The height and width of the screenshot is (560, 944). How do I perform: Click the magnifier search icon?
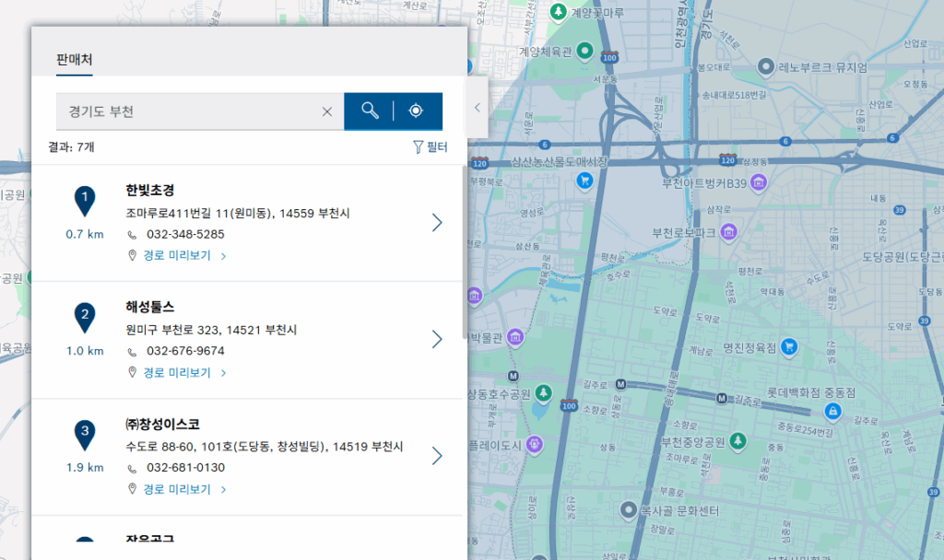tap(370, 111)
